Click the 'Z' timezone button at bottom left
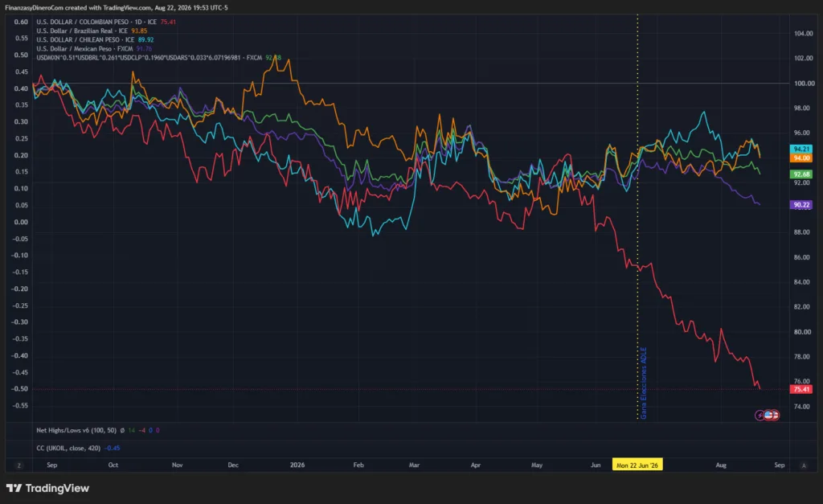The height and width of the screenshot is (504, 823). (x=19, y=465)
